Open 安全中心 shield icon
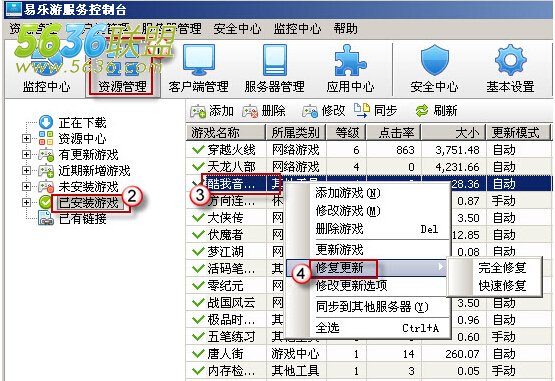Viewport: 555px width, 381px height. pyautogui.click(x=434, y=59)
